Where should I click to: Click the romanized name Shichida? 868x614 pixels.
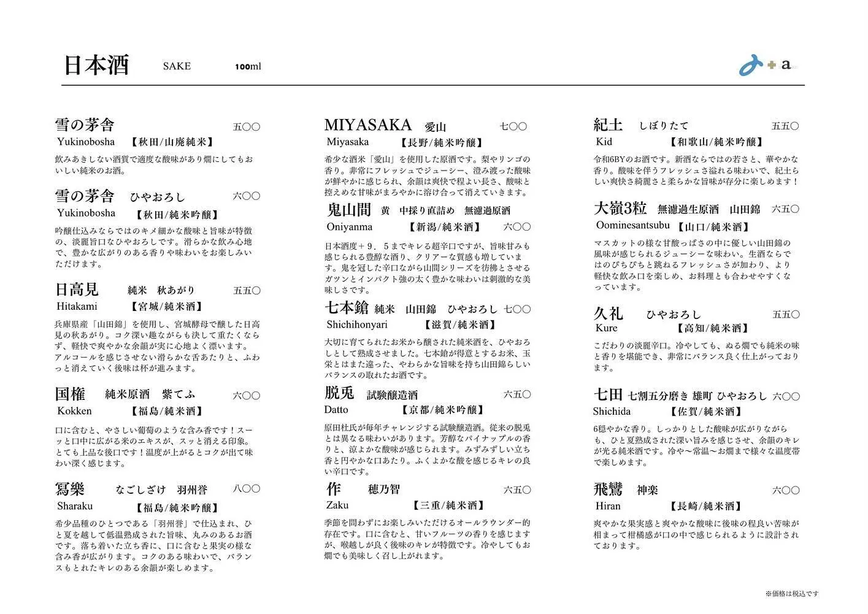coord(613,412)
